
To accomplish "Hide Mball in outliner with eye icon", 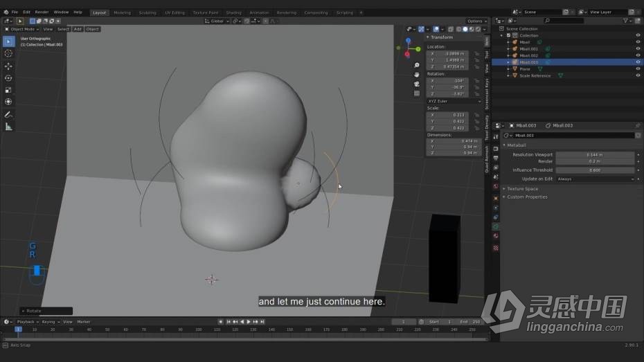I will (x=638, y=42).
